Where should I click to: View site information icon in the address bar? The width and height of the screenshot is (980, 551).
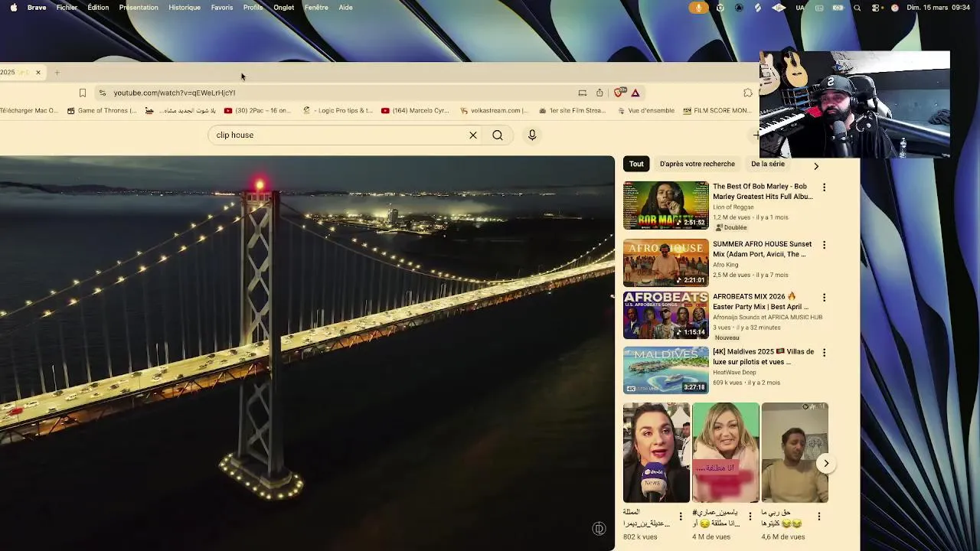102,93
